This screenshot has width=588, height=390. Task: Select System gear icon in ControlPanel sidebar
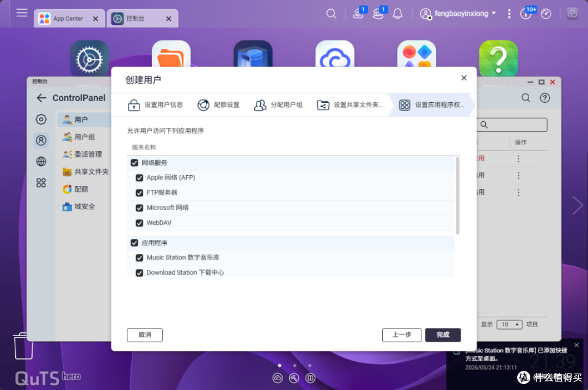(41, 119)
